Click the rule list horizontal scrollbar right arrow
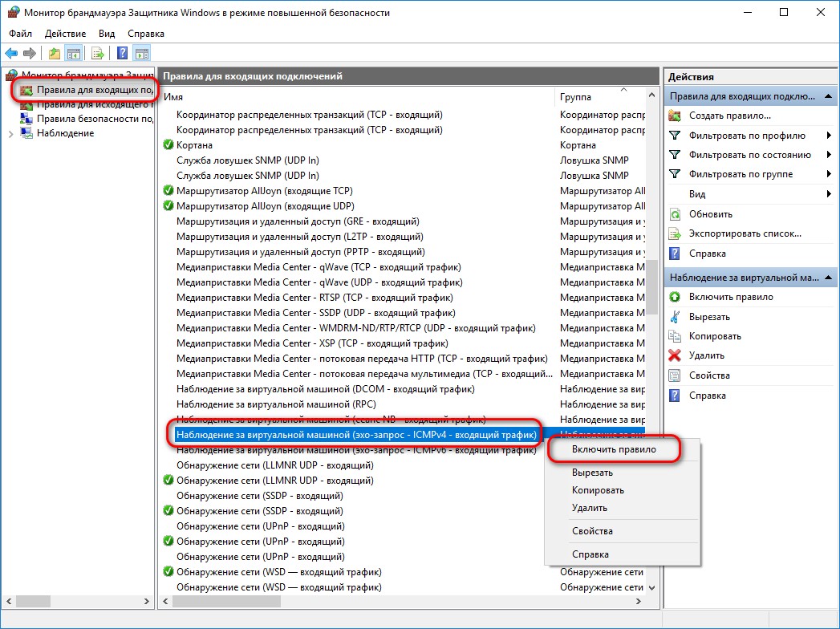This screenshot has width=840, height=629. (x=638, y=602)
